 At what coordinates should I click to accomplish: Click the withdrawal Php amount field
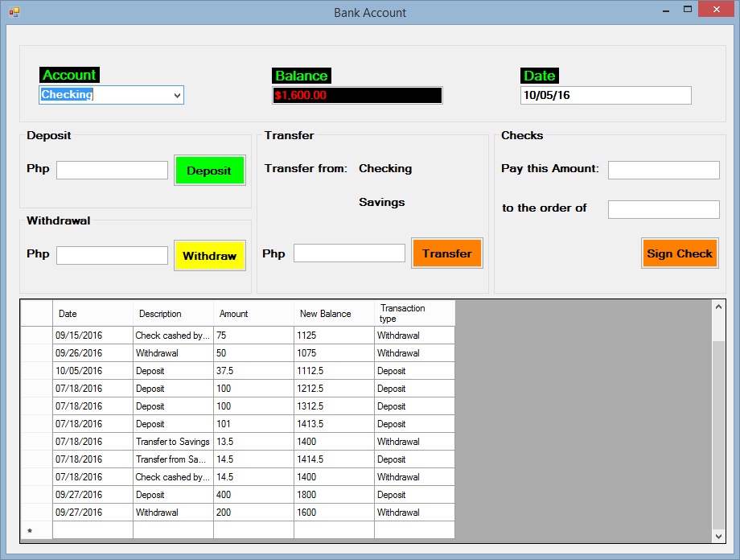[111, 253]
